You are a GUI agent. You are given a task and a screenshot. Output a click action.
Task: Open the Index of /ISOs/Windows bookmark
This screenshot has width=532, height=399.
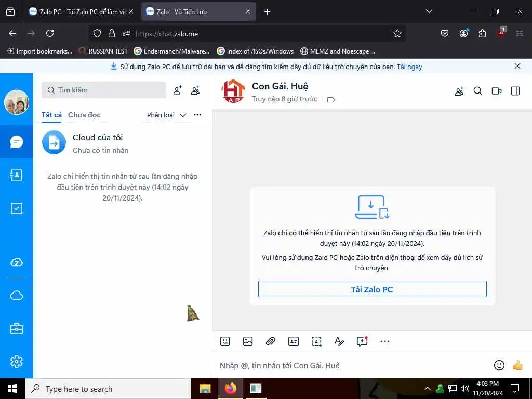coord(255,51)
